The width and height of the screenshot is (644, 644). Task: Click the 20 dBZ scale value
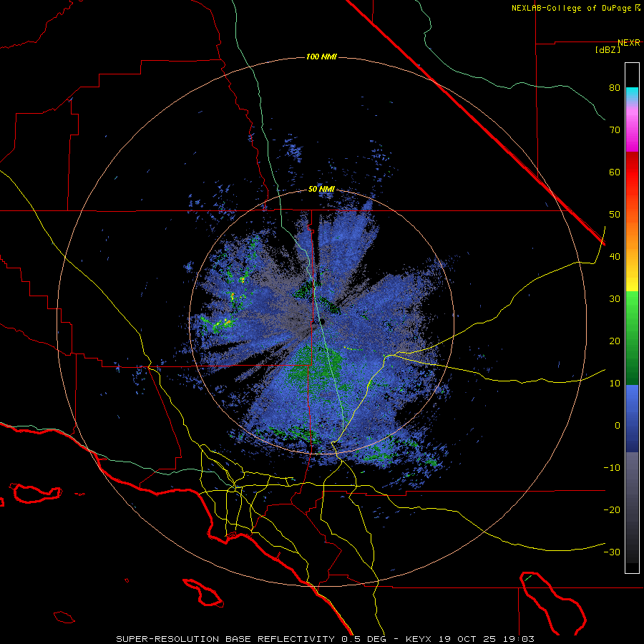(x=615, y=341)
